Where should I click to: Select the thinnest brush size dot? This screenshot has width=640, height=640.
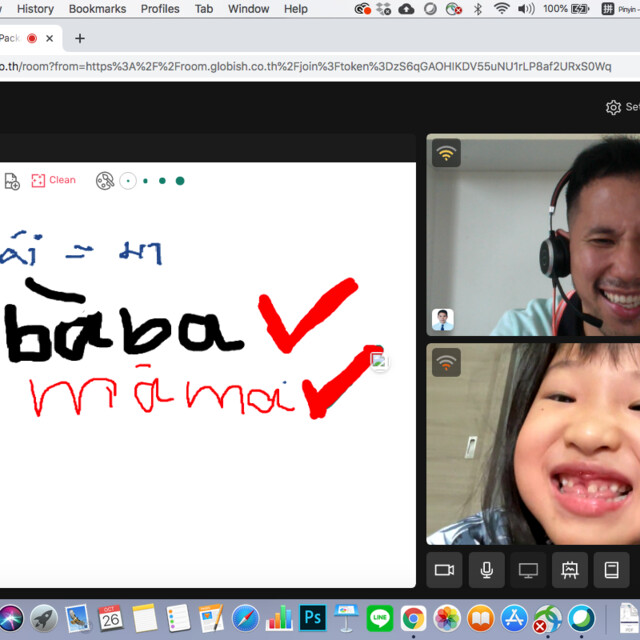(x=128, y=181)
